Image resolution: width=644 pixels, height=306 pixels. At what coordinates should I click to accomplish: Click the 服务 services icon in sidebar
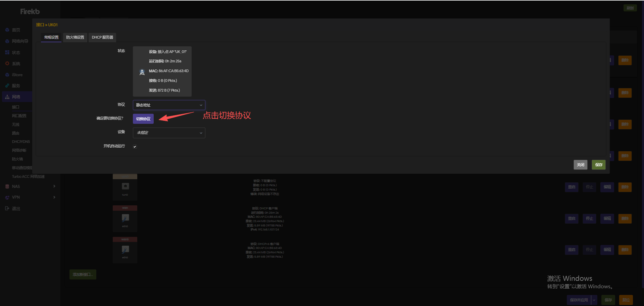tap(7, 86)
